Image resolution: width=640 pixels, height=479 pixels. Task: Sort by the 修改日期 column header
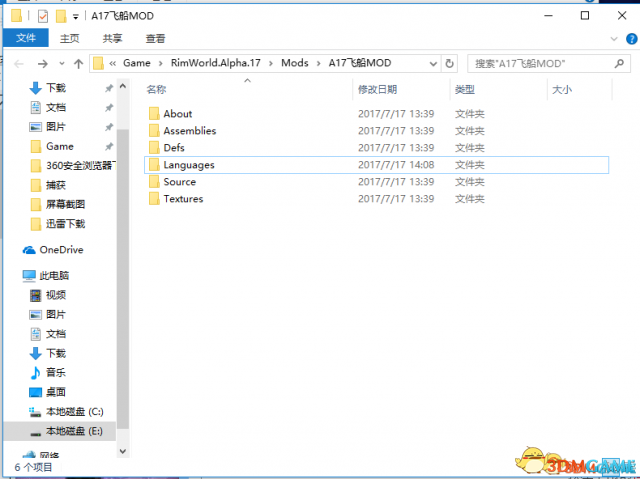[378, 89]
